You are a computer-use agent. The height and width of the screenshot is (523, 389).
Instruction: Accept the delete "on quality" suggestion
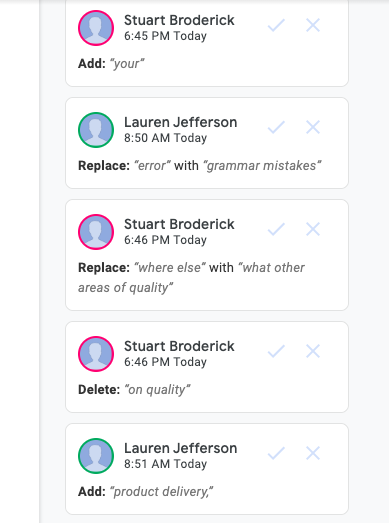[276, 352]
